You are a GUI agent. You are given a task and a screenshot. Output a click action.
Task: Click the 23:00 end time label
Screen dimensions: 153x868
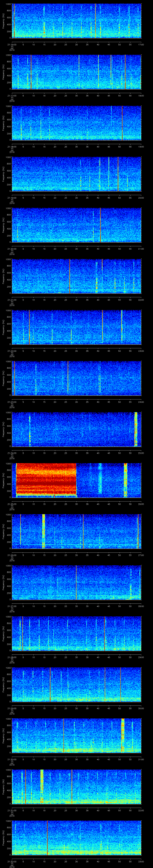point(141,351)
